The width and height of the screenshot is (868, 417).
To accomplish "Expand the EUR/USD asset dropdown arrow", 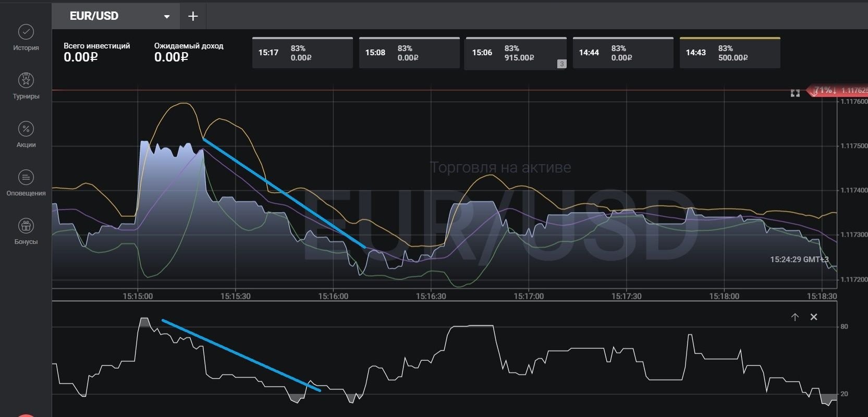I will pos(167,17).
